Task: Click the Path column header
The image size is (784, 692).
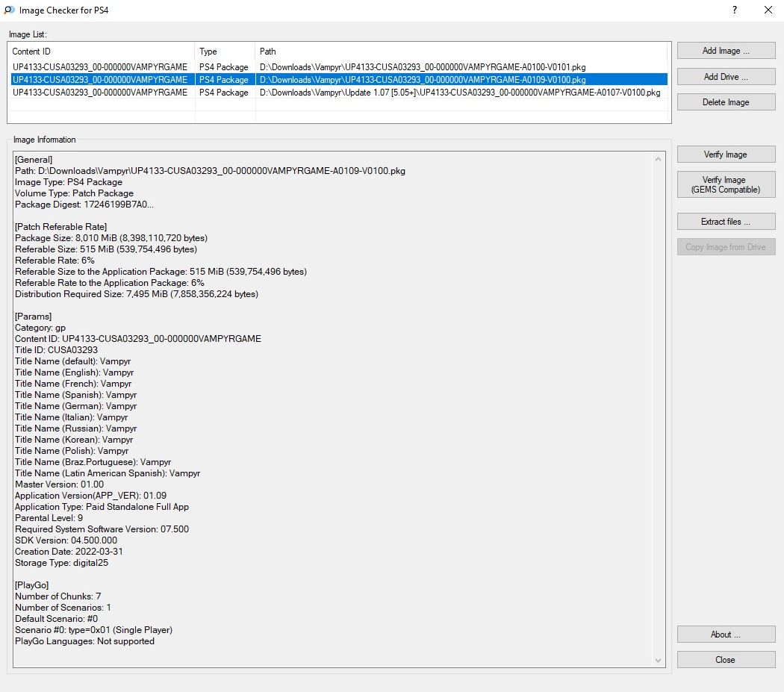Action: coord(463,52)
